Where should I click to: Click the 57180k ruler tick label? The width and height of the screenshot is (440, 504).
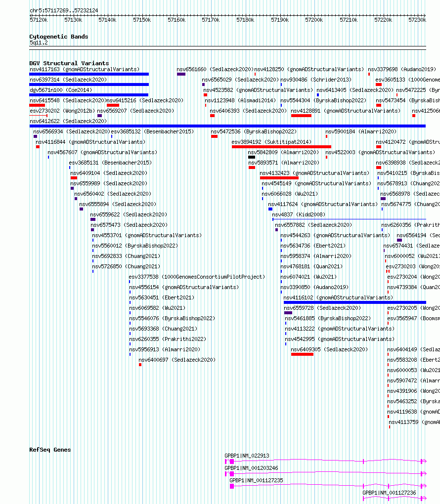[x=245, y=20]
